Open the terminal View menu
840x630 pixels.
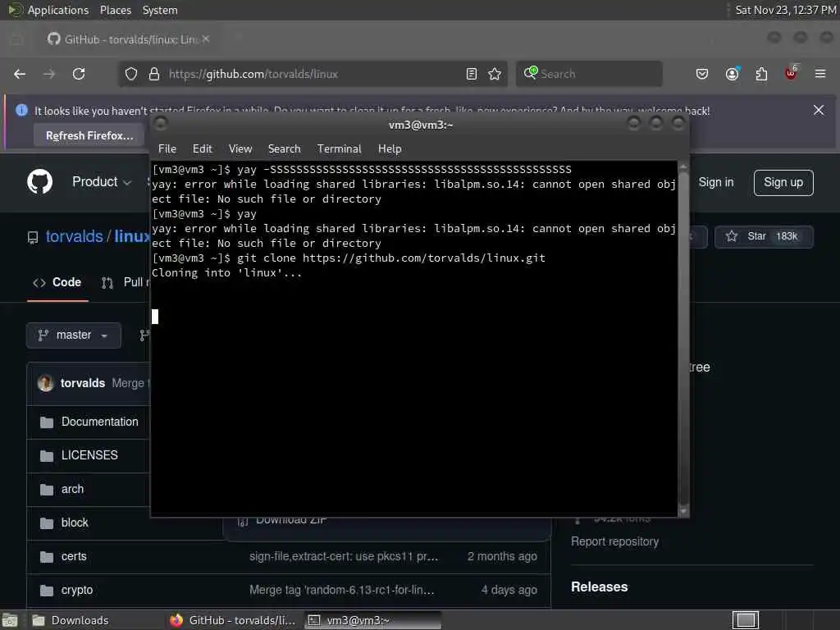pyautogui.click(x=240, y=149)
